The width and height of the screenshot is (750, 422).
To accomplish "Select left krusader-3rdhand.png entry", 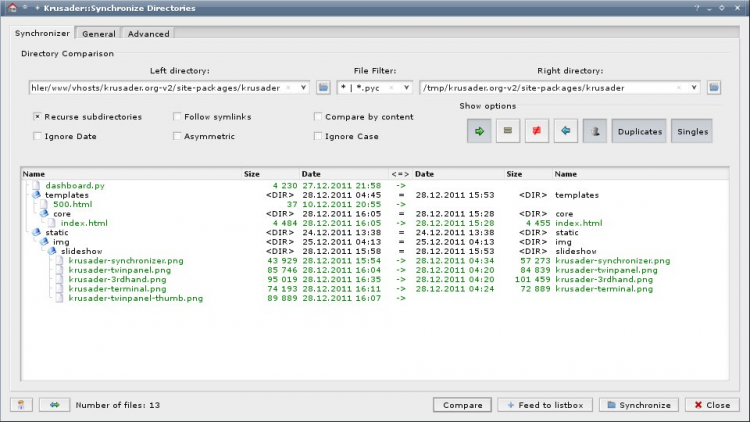I will click(117, 279).
